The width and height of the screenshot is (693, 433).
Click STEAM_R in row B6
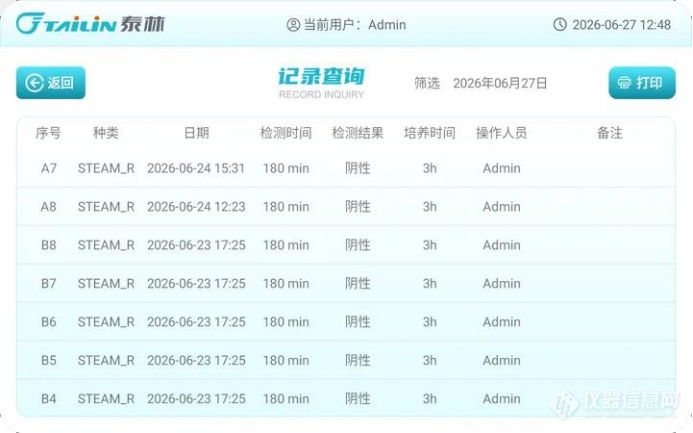pos(106,322)
